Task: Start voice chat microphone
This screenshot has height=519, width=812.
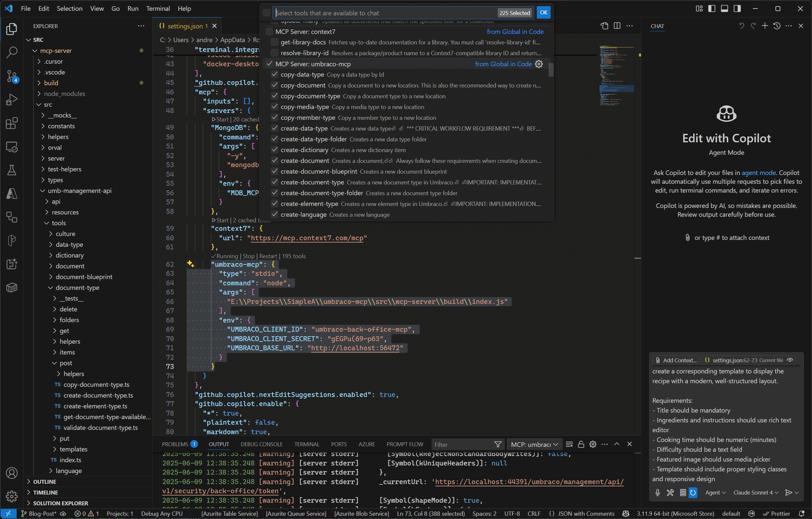Action: click(x=658, y=493)
